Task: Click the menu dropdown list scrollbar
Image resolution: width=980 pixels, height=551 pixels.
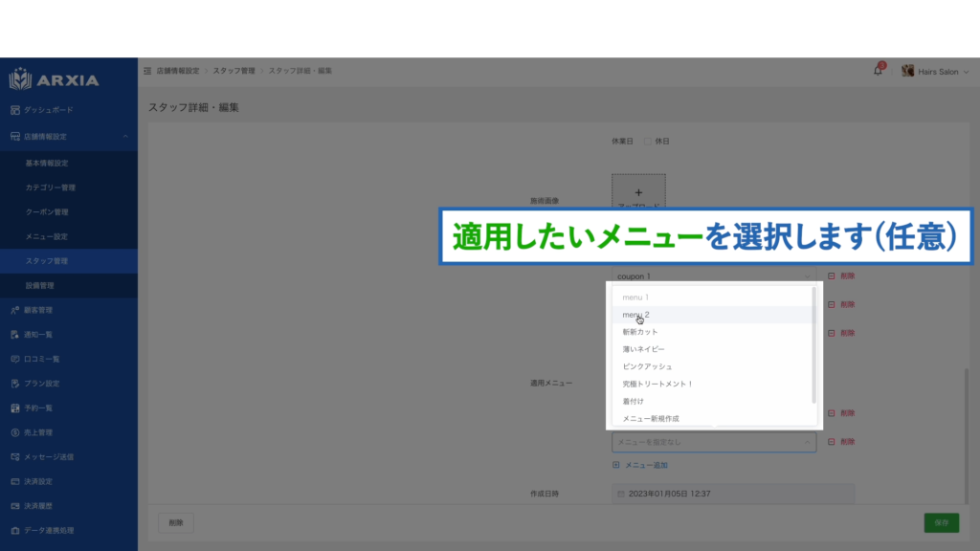Action: click(813, 344)
